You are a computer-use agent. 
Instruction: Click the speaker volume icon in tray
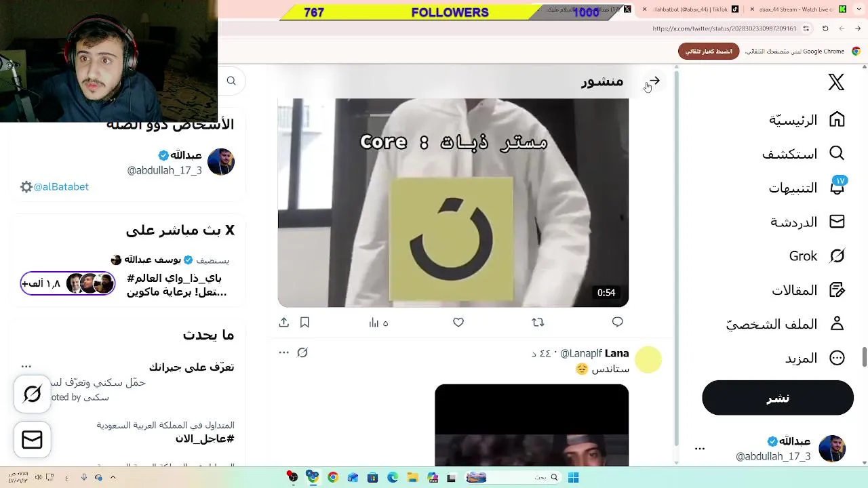(x=38, y=477)
